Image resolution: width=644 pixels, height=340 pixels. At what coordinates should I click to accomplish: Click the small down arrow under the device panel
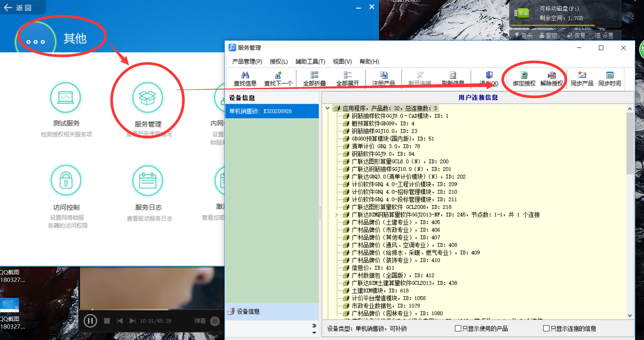314,333
